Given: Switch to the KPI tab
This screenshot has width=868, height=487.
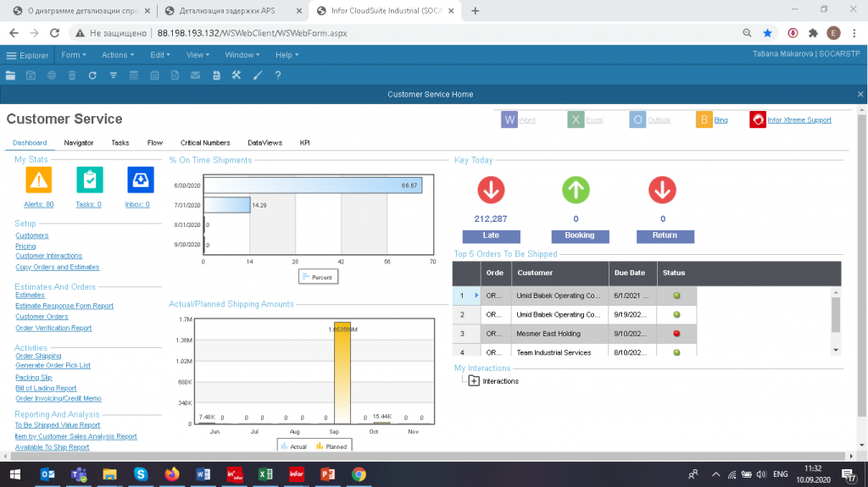Looking at the screenshot, I should (x=304, y=143).
